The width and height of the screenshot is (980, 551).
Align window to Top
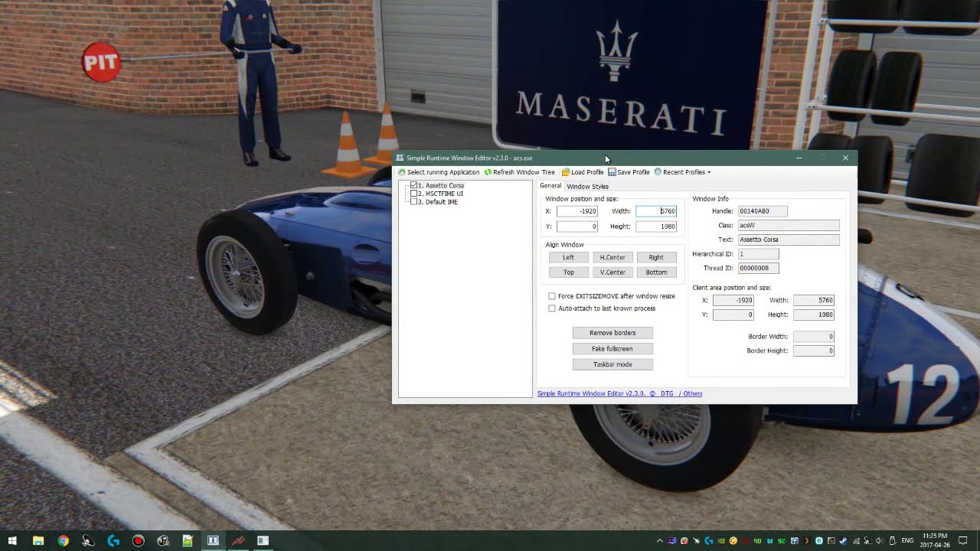click(568, 272)
